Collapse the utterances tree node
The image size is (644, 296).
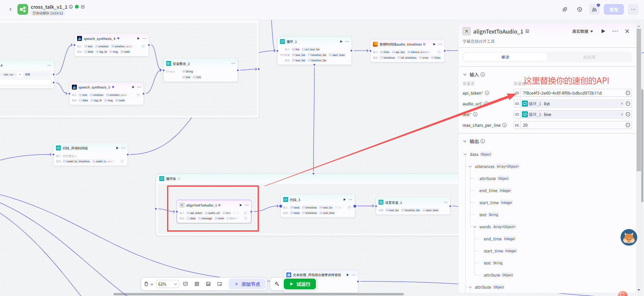470,167
